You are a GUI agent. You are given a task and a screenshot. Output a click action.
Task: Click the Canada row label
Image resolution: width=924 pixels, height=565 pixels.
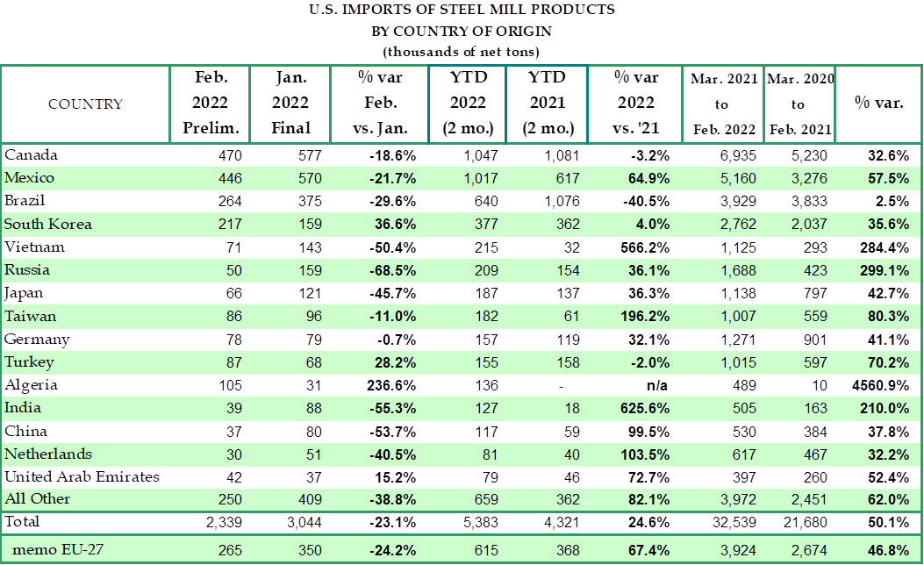click(31, 155)
